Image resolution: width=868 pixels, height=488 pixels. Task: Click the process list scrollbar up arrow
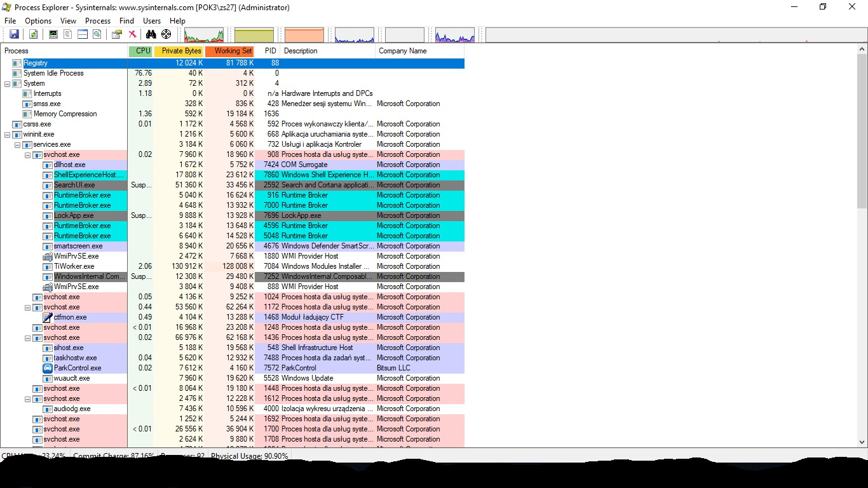click(862, 49)
